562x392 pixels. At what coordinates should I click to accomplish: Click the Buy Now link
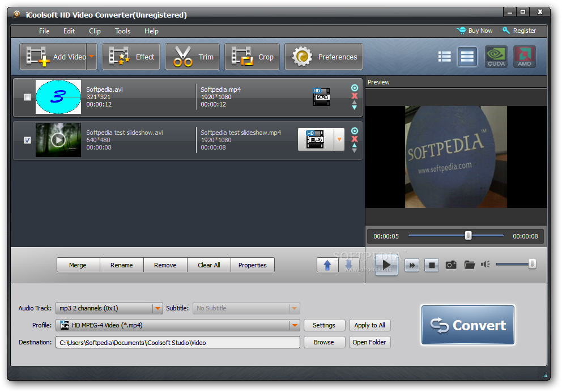[475, 31]
